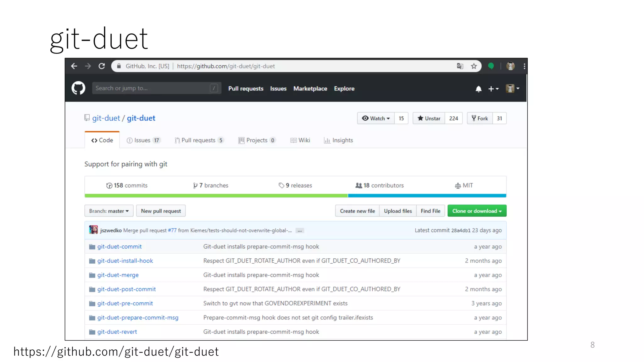Open Issues in top navigation
The image size is (644, 362).
[278, 89]
